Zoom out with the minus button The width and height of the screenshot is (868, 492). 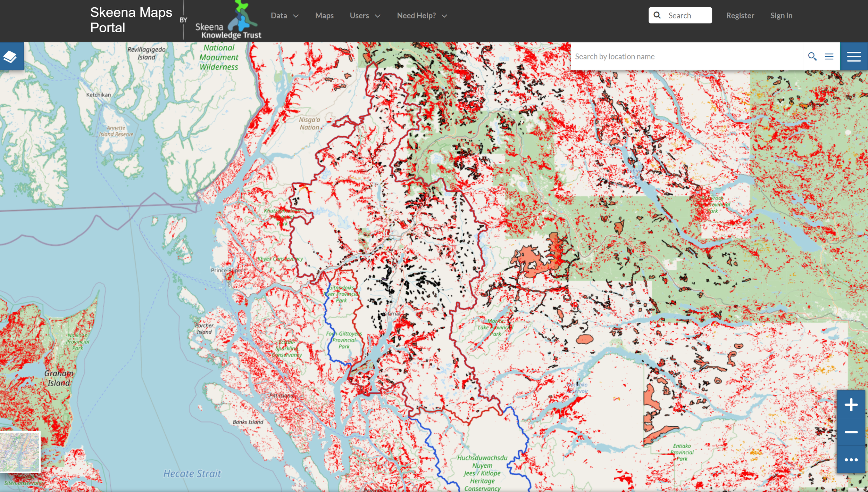(x=851, y=432)
